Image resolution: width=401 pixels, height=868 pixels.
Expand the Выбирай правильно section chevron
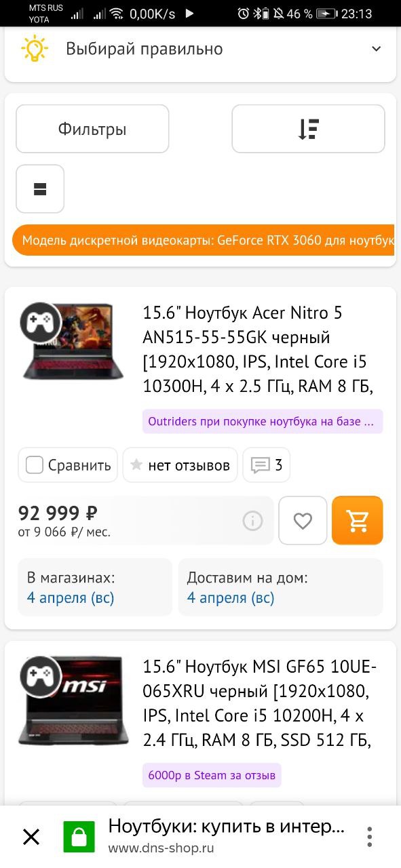(x=376, y=49)
